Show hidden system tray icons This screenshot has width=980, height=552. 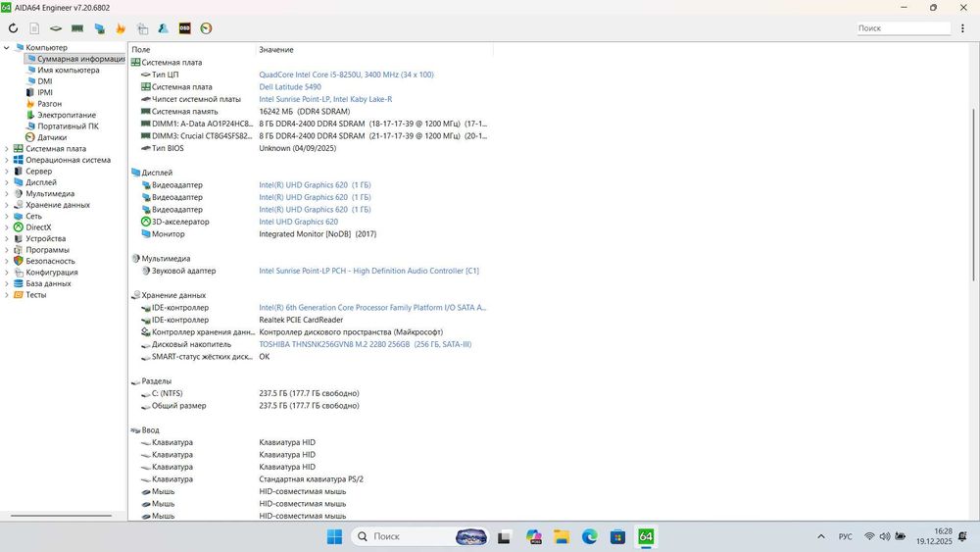pyautogui.click(x=821, y=536)
